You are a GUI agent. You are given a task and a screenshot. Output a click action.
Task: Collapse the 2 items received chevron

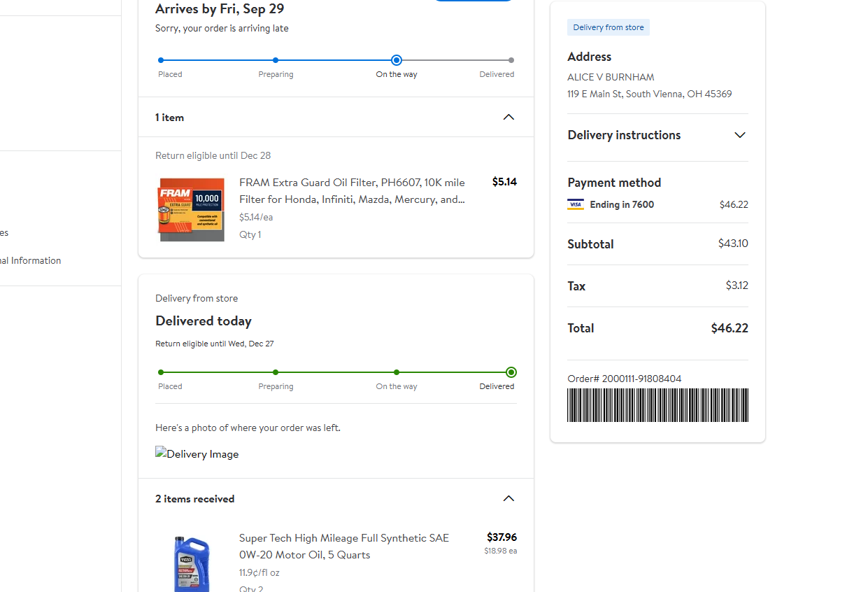pyautogui.click(x=508, y=498)
